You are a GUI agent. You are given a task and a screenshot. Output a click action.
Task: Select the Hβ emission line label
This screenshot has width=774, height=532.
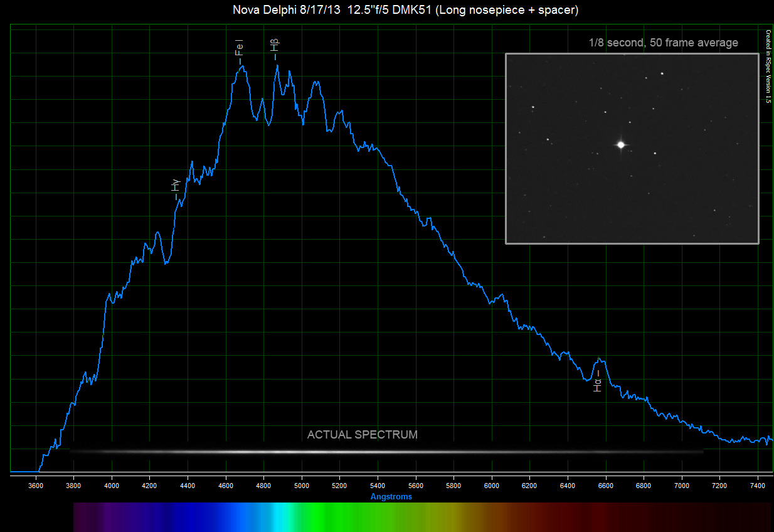point(275,49)
